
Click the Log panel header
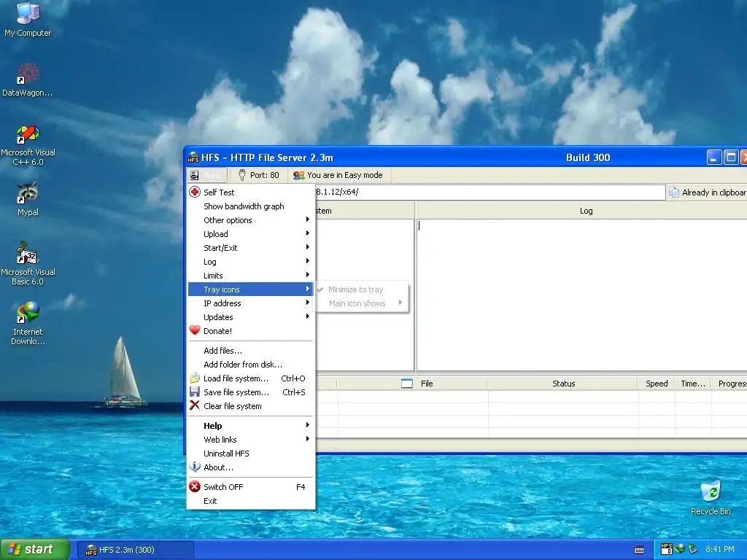coord(581,211)
